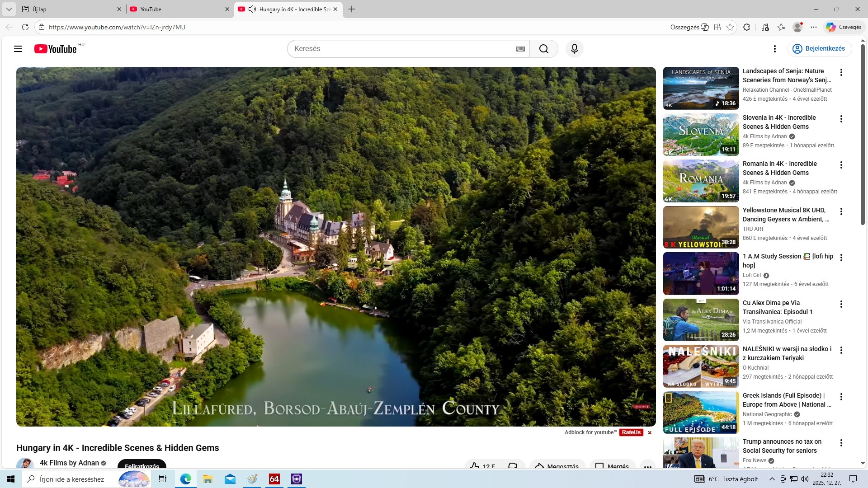
Task: Open the 4k Films by Adnan channel link
Action: [69, 463]
